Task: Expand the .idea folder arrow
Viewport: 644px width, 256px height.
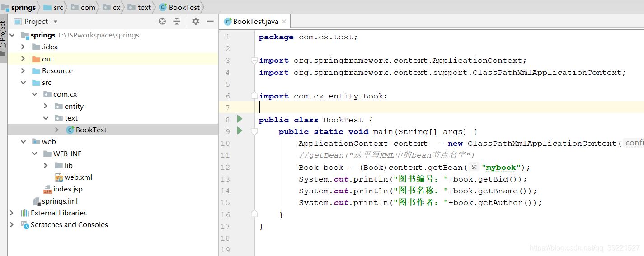Action: point(23,47)
